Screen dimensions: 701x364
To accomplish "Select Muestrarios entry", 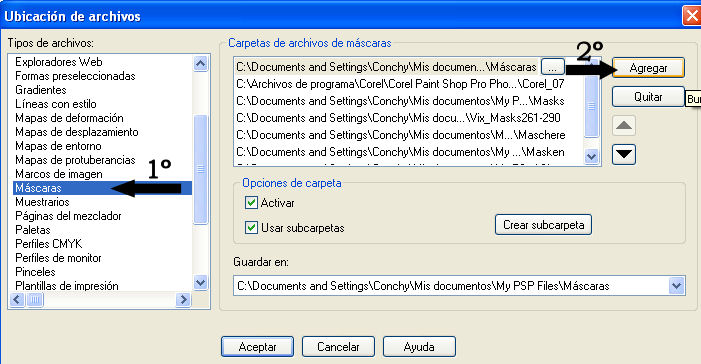I will point(42,202).
